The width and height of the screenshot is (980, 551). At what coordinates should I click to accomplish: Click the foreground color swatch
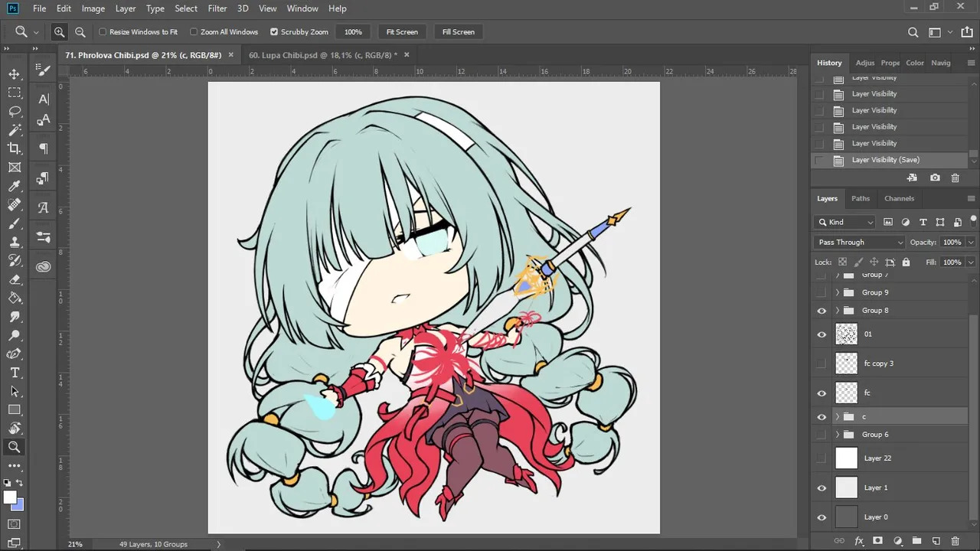9,498
